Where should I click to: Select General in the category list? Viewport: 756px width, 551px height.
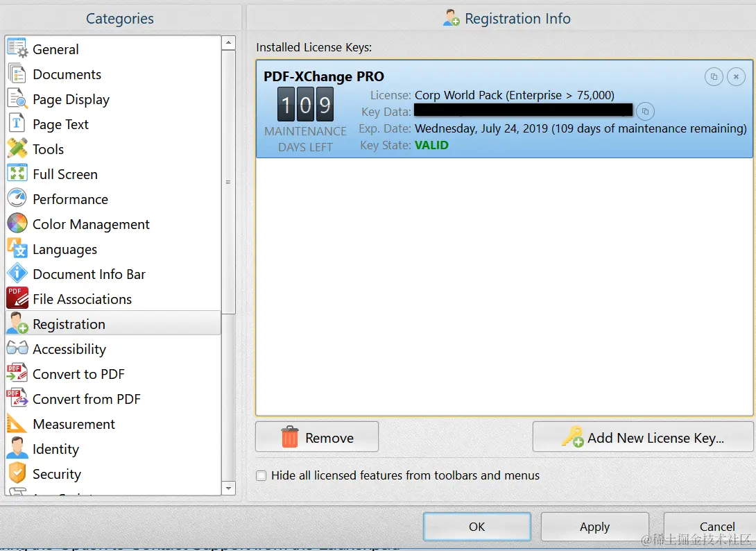click(113, 49)
